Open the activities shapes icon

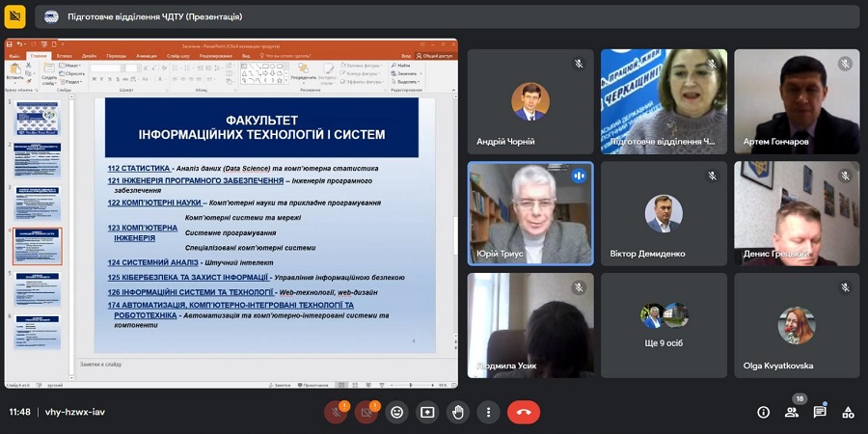(x=848, y=412)
